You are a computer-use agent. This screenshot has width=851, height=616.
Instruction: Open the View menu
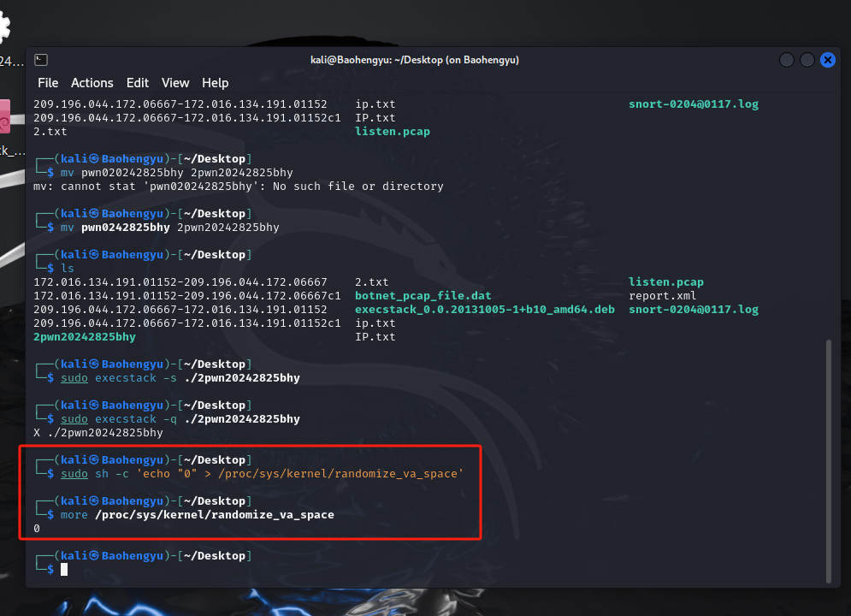click(x=175, y=83)
